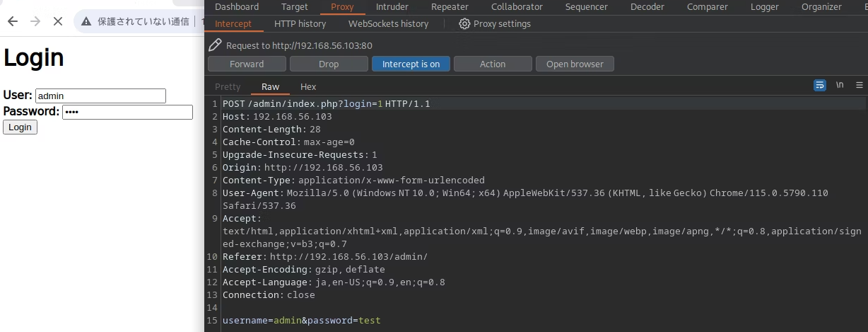Open the HTTP history sub-tab
Viewport: 868px width, 332px height.
[x=300, y=24]
